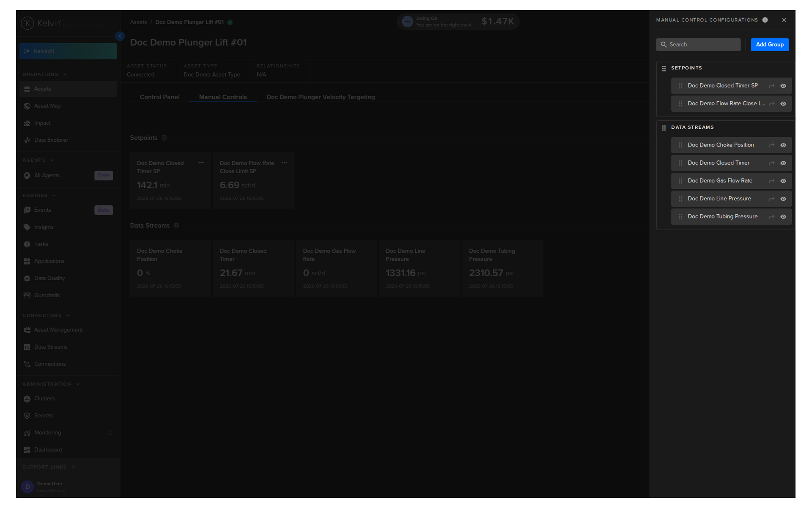
Task: Click drag handle of Doc Demo Choke Position row
Action: pyautogui.click(x=680, y=145)
